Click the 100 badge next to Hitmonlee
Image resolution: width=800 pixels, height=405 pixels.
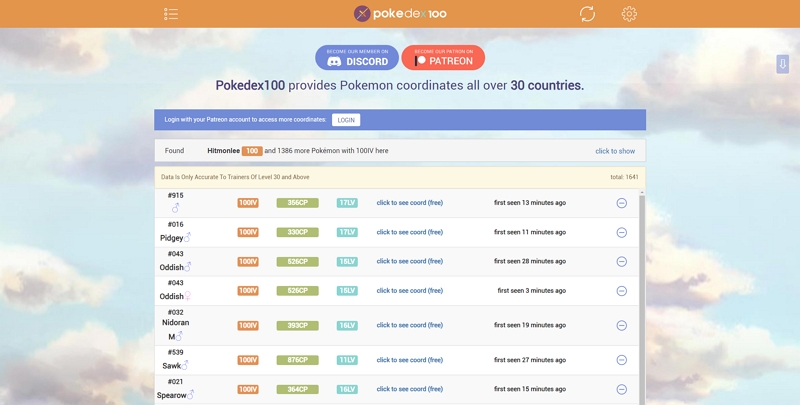[x=252, y=151]
